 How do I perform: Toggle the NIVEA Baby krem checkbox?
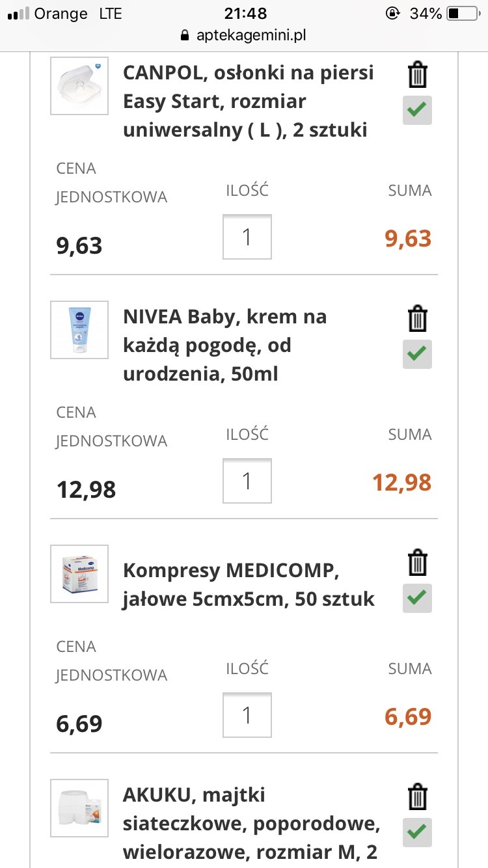click(x=417, y=354)
